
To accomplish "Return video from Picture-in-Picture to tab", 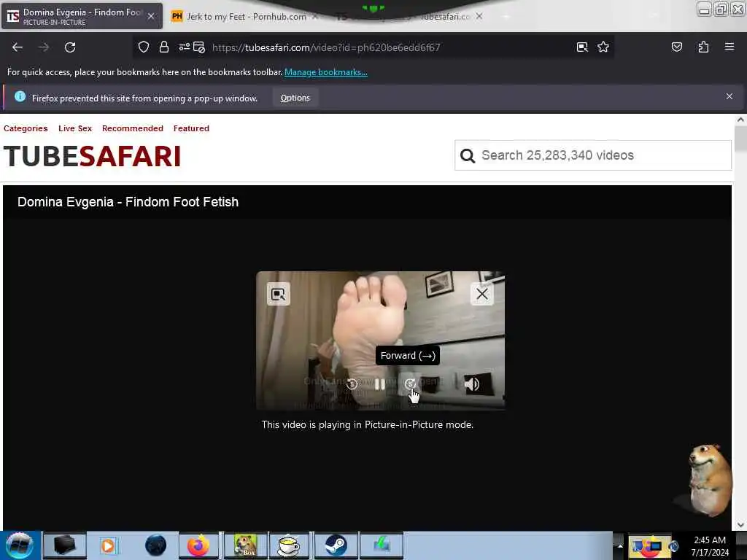I will [x=278, y=295].
